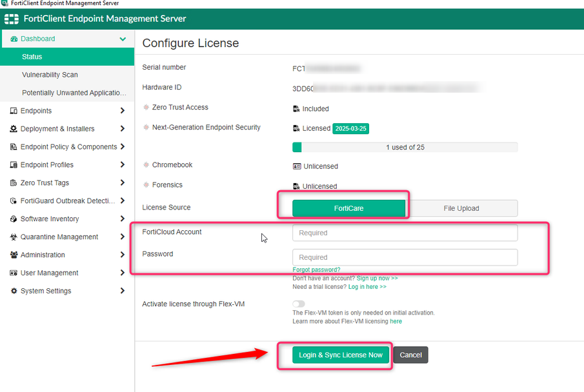584x392 pixels.
Task: Click the Forensics Unlicensed status icon
Action: tap(296, 186)
